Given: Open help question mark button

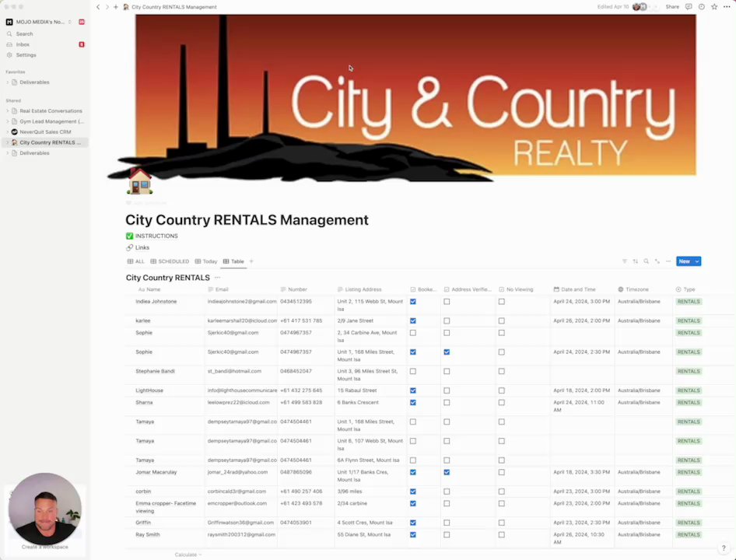Looking at the screenshot, I should (x=724, y=548).
